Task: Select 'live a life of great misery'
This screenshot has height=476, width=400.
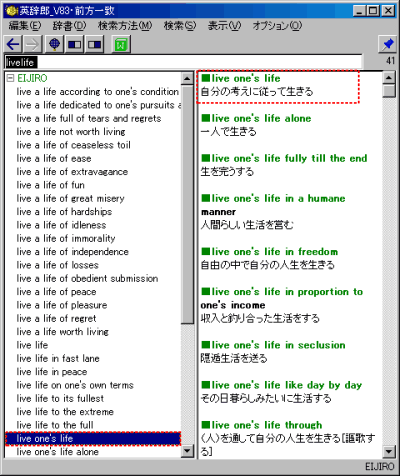Action: coord(70,198)
